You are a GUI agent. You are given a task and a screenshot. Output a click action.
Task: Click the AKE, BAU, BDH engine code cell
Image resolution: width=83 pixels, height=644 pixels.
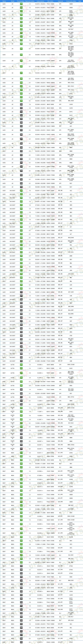pos(71,339)
